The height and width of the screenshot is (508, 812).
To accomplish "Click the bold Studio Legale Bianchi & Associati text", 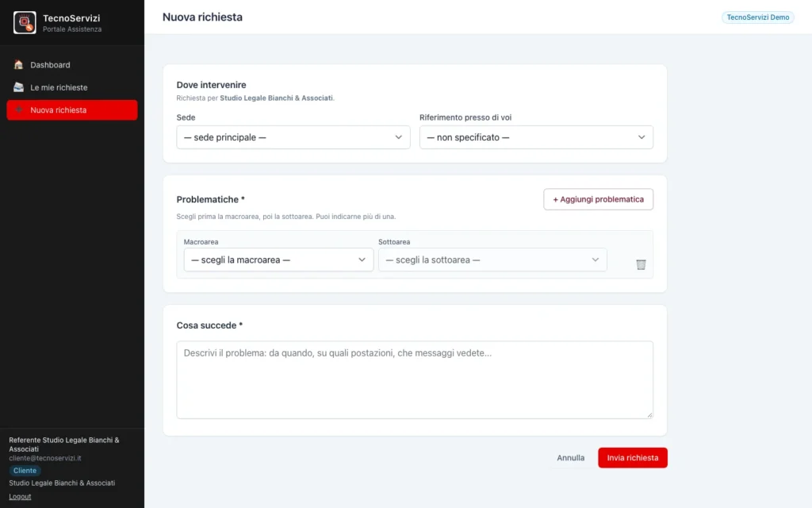I will 276,98.
